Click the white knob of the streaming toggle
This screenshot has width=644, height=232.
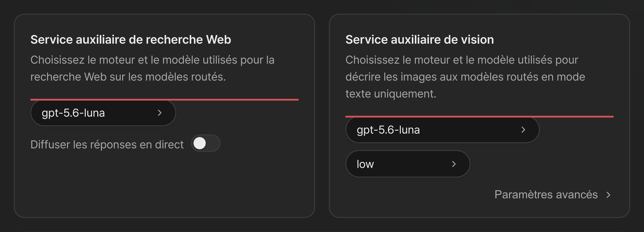(200, 143)
